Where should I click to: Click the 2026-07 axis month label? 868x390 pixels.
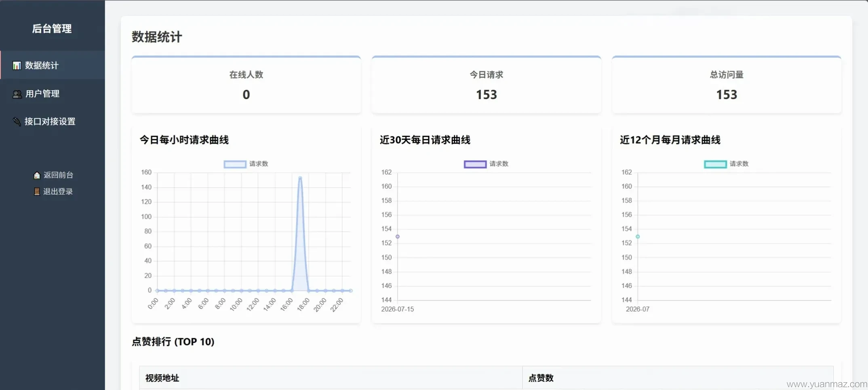point(638,309)
